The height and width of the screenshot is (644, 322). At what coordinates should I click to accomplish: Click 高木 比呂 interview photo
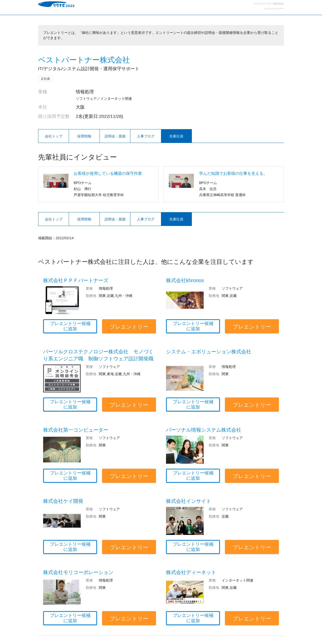(181, 181)
